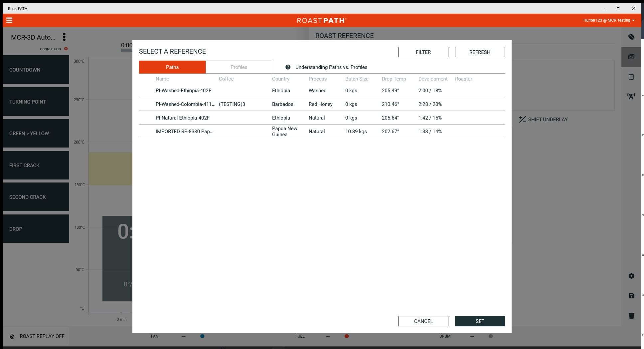Click the save disk icon
Screen dimensions: 644x349
tap(631, 296)
